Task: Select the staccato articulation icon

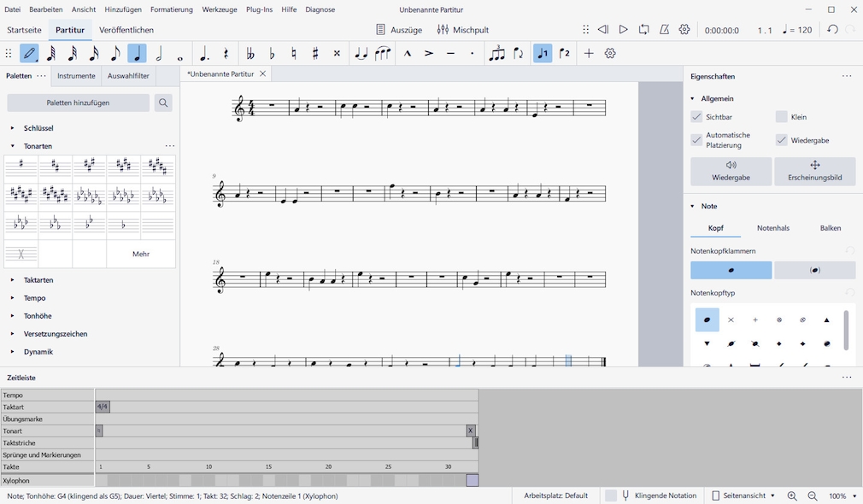Action: pos(473,53)
